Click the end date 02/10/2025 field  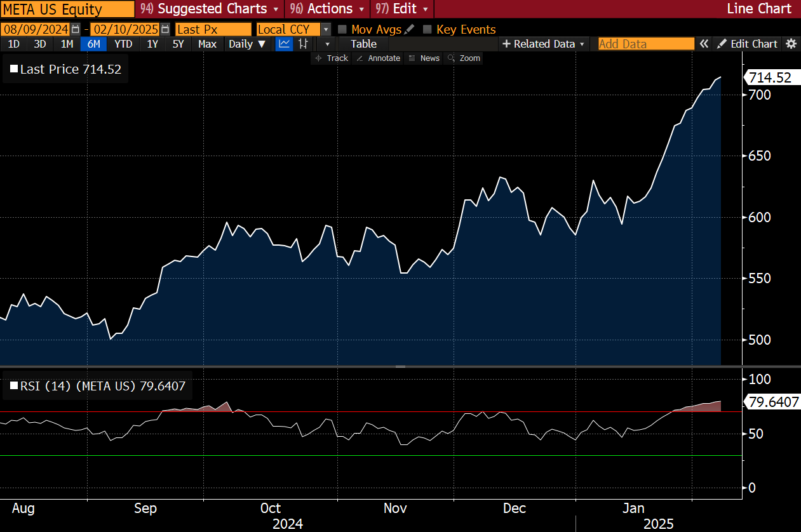125,29
